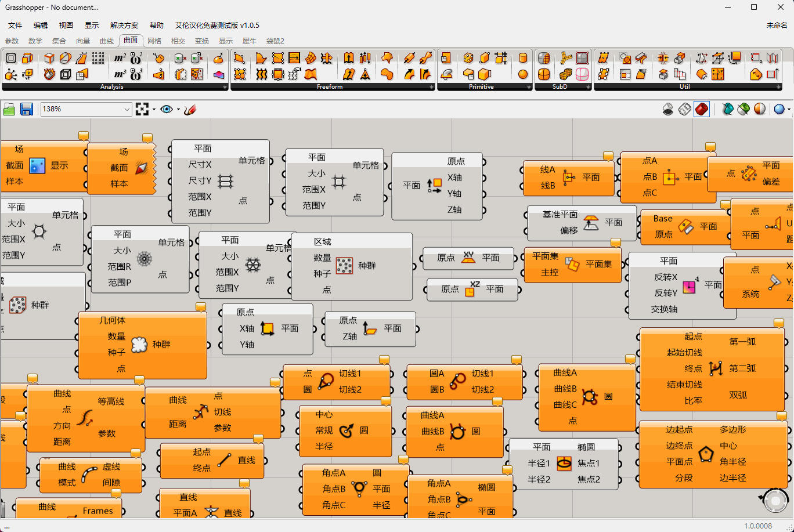Open the 视图 menu
The height and width of the screenshot is (532, 794).
(x=66, y=26)
